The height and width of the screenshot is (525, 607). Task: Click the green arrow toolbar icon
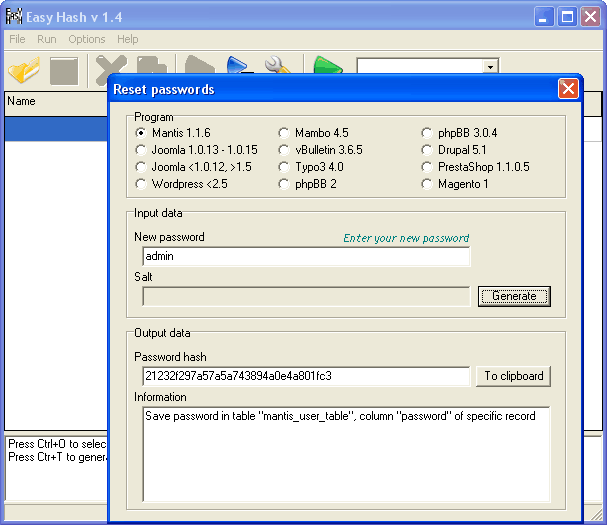(x=328, y=65)
